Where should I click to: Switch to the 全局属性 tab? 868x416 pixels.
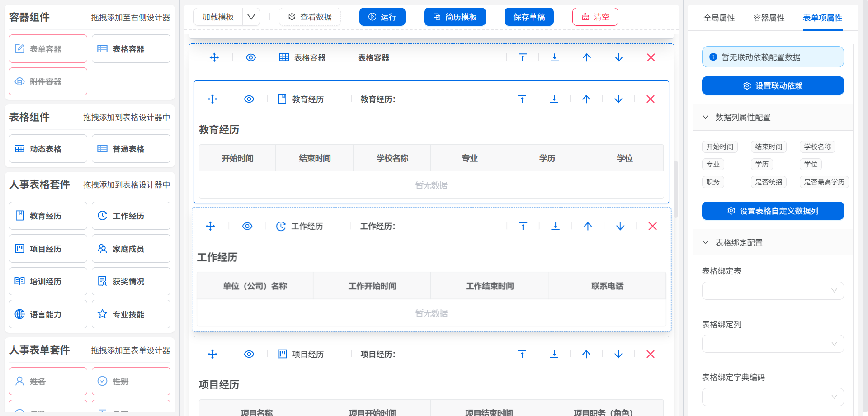pos(719,18)
